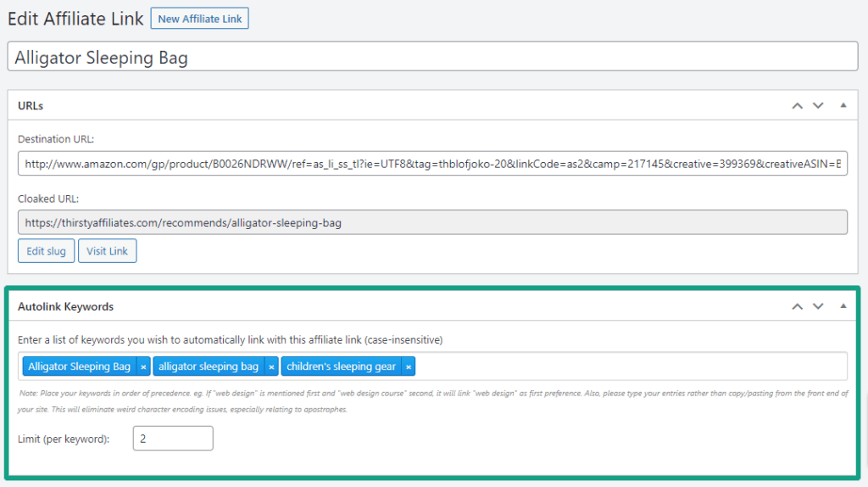
Task: Click the 'Limit (per keyword):' label
Action: (64, 439)
